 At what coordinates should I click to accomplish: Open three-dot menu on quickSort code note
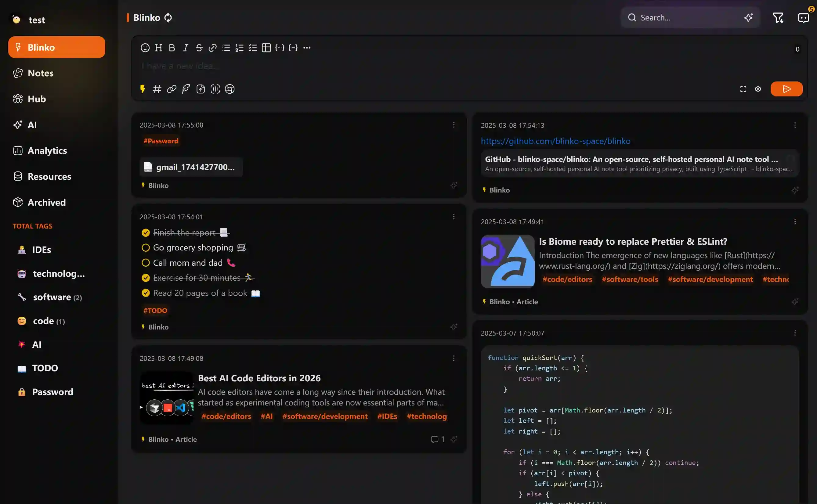(795, 333)
